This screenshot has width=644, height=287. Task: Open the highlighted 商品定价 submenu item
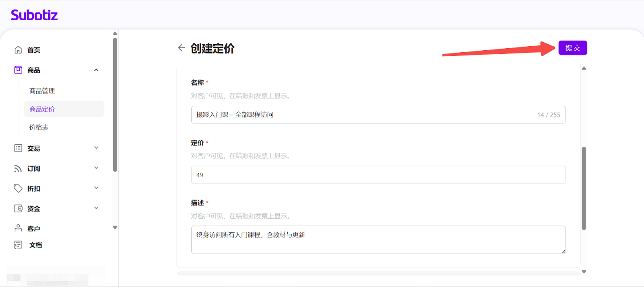click(42, 109)
